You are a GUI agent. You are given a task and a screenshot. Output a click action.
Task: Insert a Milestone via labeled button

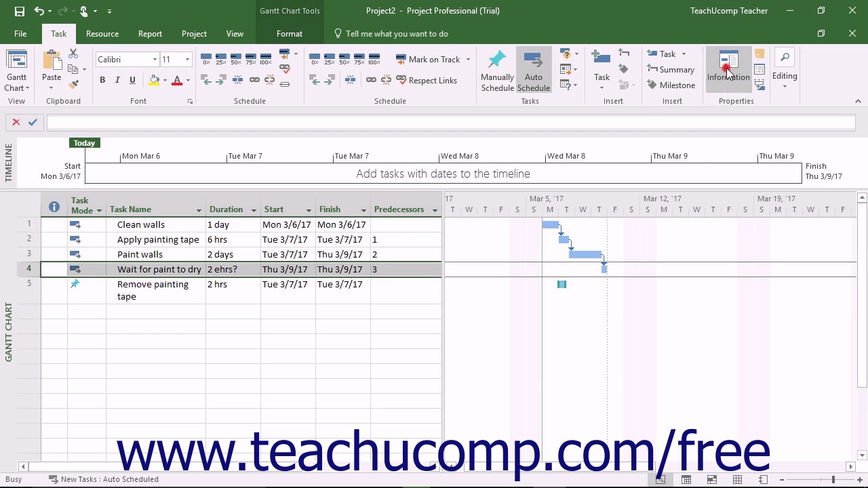[x=671, y=85]
